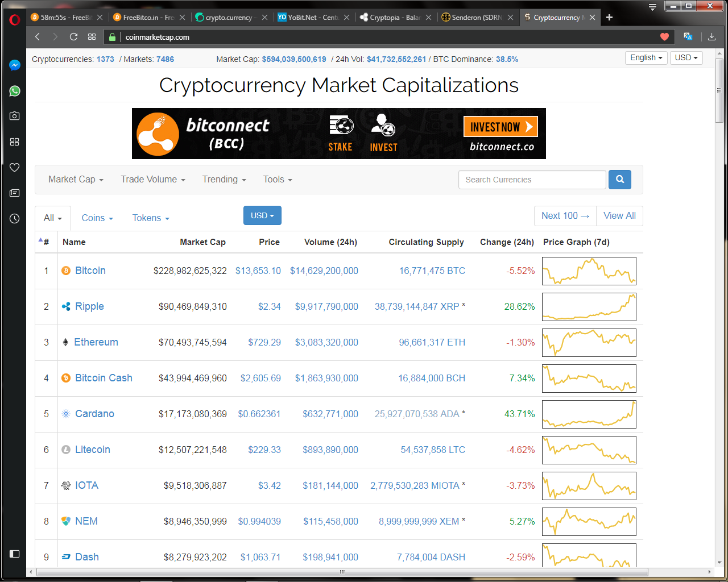728x582 pixels.
Task: Go back with browser back arrow
Action: point(38,37)
